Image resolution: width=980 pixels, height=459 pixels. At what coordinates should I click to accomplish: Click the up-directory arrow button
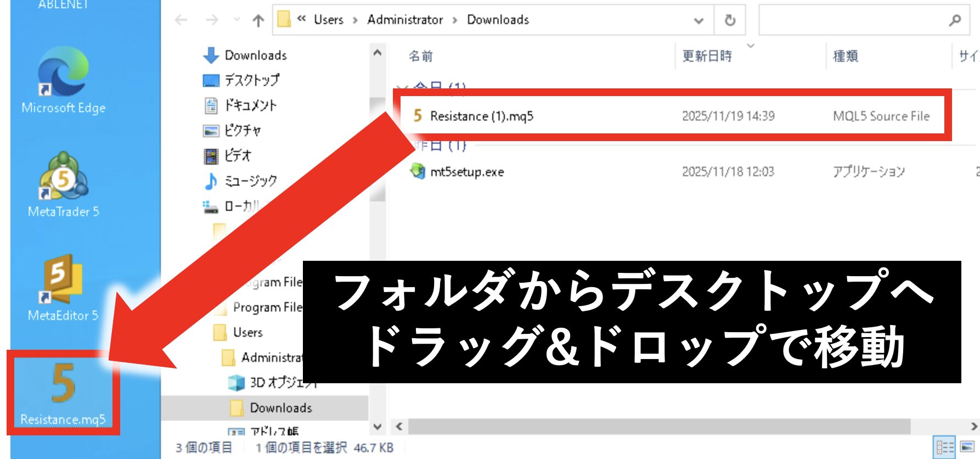pos(258,20)
